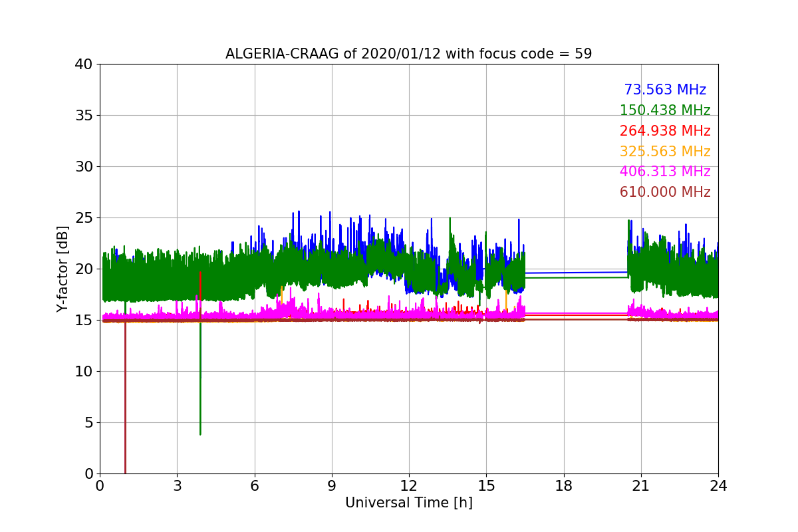
Task: Click the y-axis tick label 5
Action: (88, 423)
